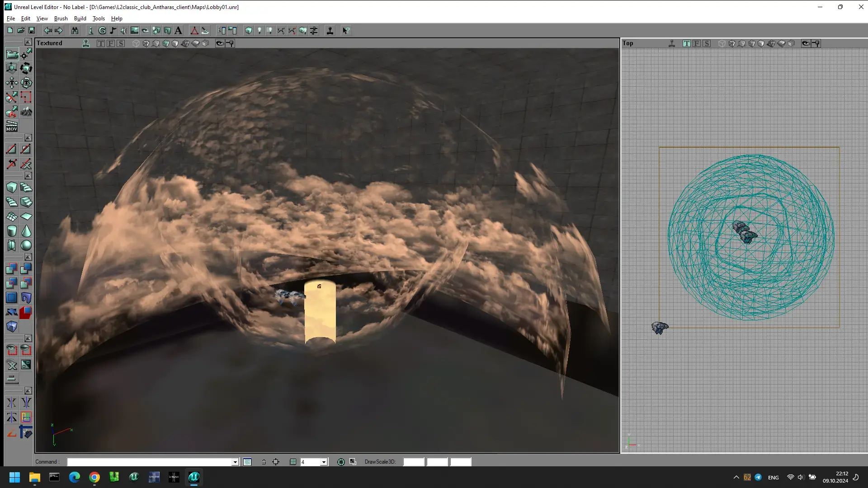Click the Add brush CSG icon
Viewport: 868px width, 488px height.
click(x=12, y=269)
